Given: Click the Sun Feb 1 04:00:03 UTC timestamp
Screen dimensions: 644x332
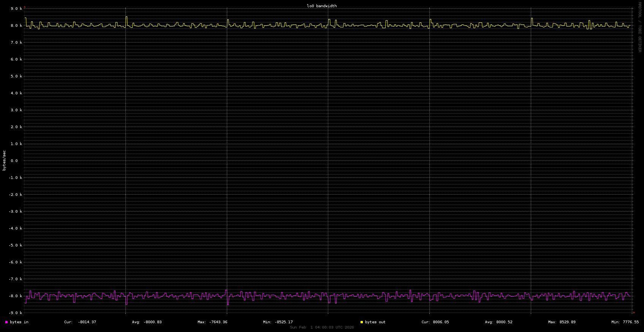Looking at the screenshot, I should pyautogui.click(x=321, y=327).
